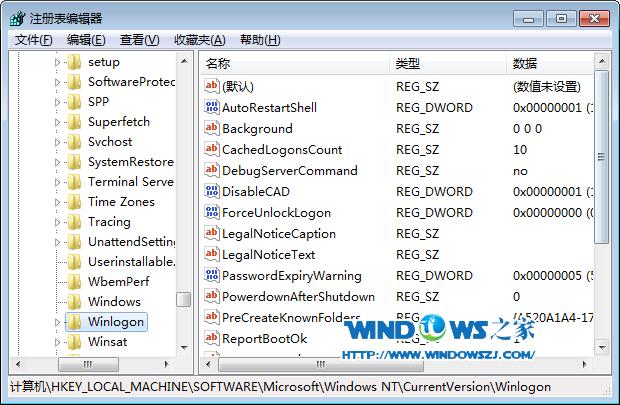Expand the Terminal Serve tree node

(x=57, y=182)
